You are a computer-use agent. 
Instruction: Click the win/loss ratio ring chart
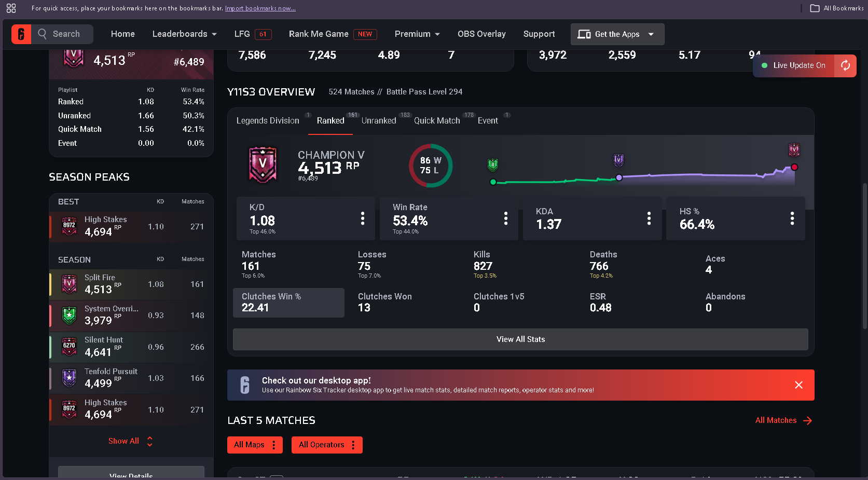pyautogui.click(x=431, y=166)
